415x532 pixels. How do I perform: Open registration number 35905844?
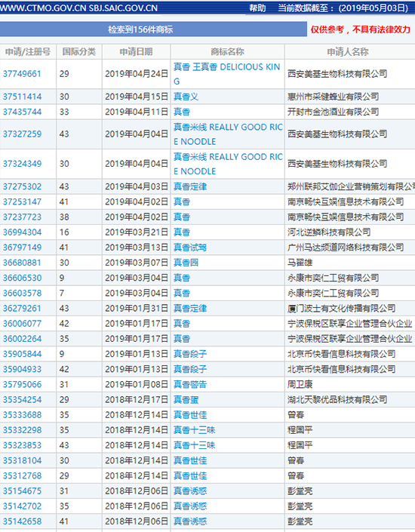click(22, 354)
